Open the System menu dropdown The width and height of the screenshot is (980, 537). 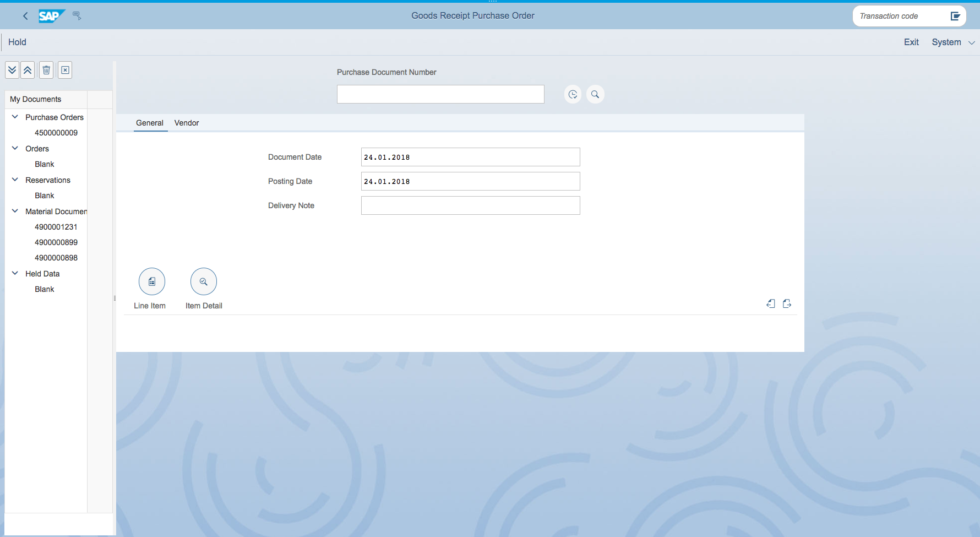tap(953, 42)
